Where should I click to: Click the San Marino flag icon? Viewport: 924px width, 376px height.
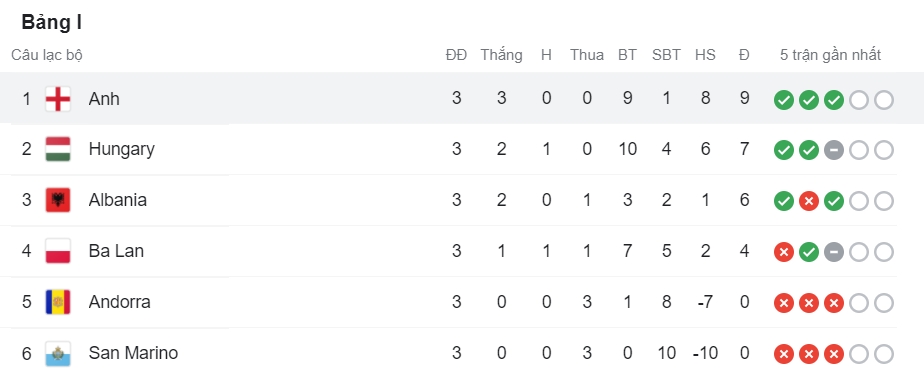coord(58,354)
